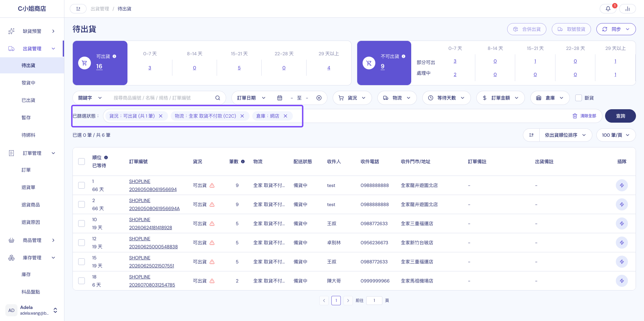Image resolution: width=644 pixels, height=321 pixels.
Task: Click 清除全部 to clear filters
Action: click(584, 116)
